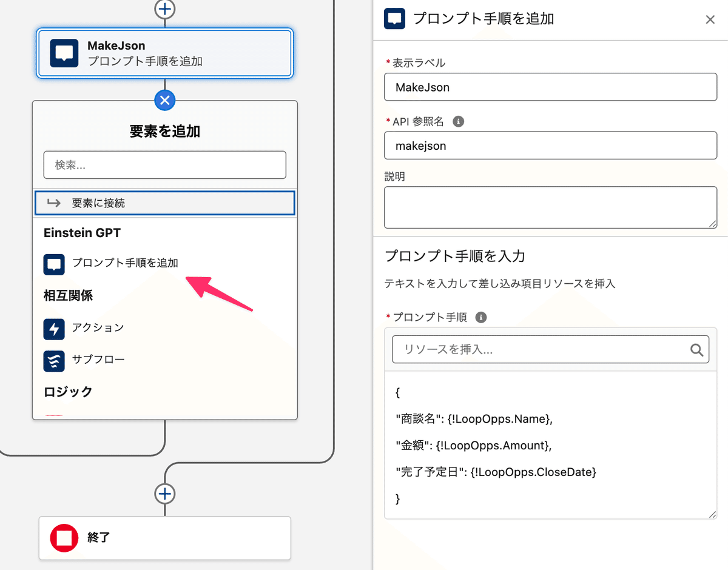Click the plus button above the MakeJson node
The width and height of the screenshot is (728, 570).
164,9
